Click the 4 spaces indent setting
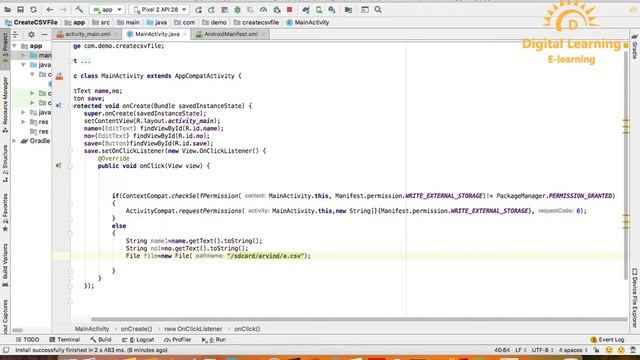 [573, 350]
